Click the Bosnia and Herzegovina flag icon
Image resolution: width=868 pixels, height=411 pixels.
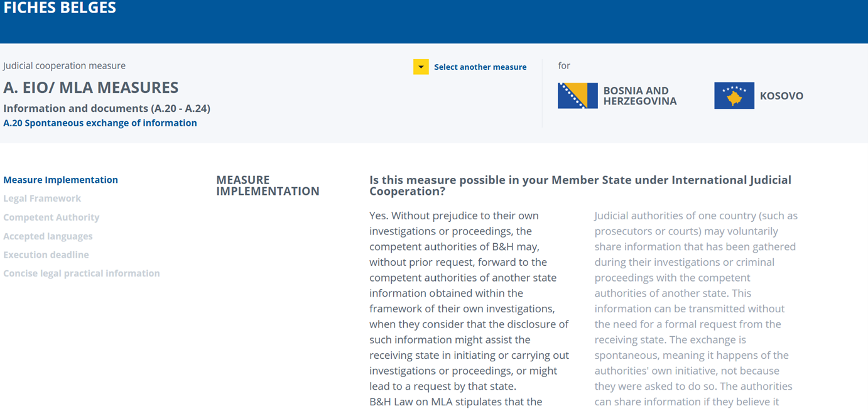pyautogui.click(x=577, y=96)
